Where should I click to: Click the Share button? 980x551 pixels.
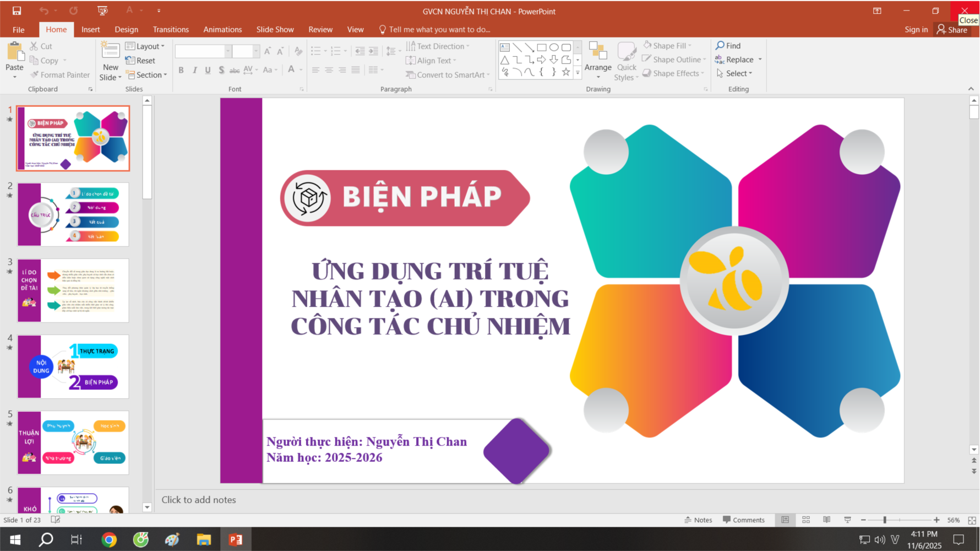pos(952,30)
